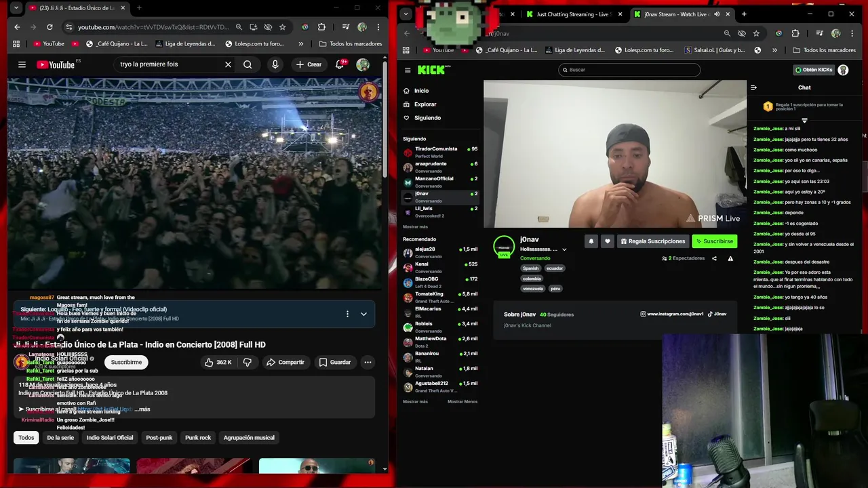Open TomateKing recommended channel

click(440, 298)
